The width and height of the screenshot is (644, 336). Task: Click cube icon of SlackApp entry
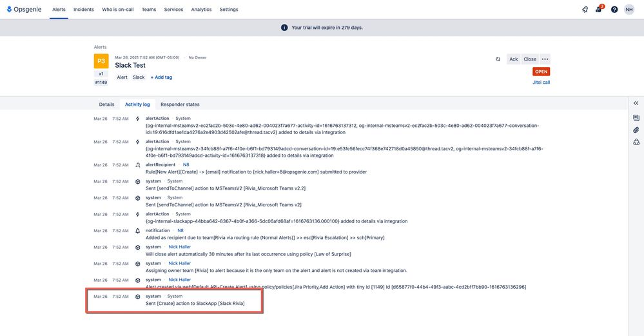[x=137, y=297]
